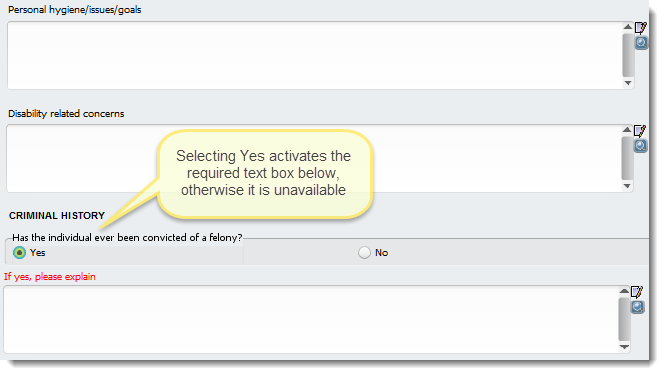This screenshot has height=375, width=664.
Task: Click inside Disability related concerns text area
Action: click(314, 159)
